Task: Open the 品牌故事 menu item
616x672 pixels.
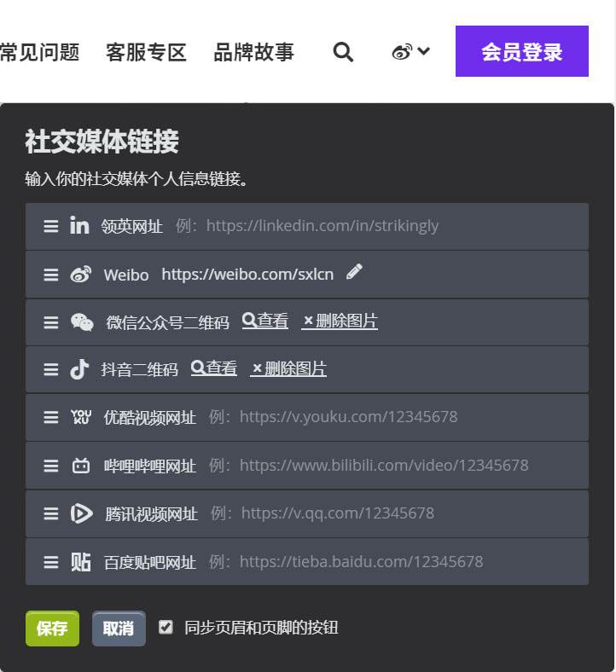Action: (253, 52)
